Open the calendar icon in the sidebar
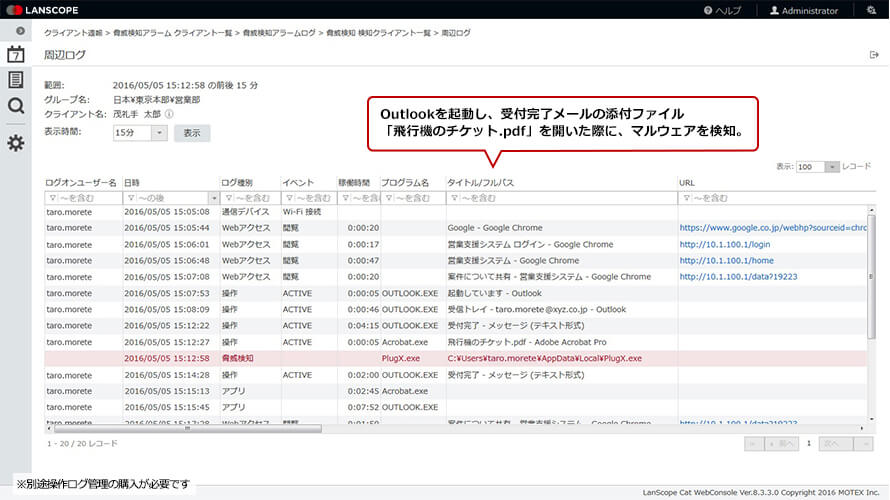Viewport: 890px width, 500px height. click(x=15, y=54)
